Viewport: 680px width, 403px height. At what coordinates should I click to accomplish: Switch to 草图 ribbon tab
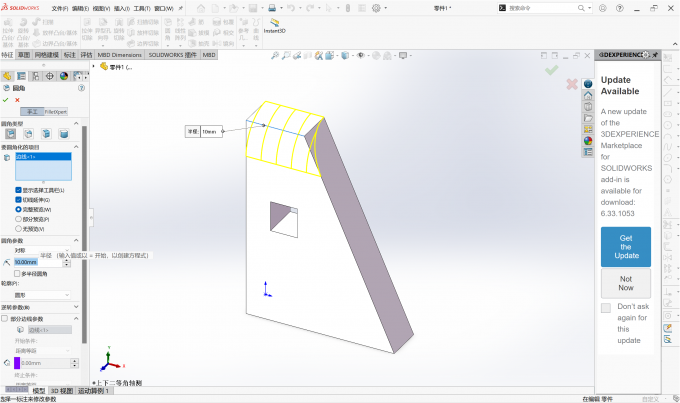[24, 55]
